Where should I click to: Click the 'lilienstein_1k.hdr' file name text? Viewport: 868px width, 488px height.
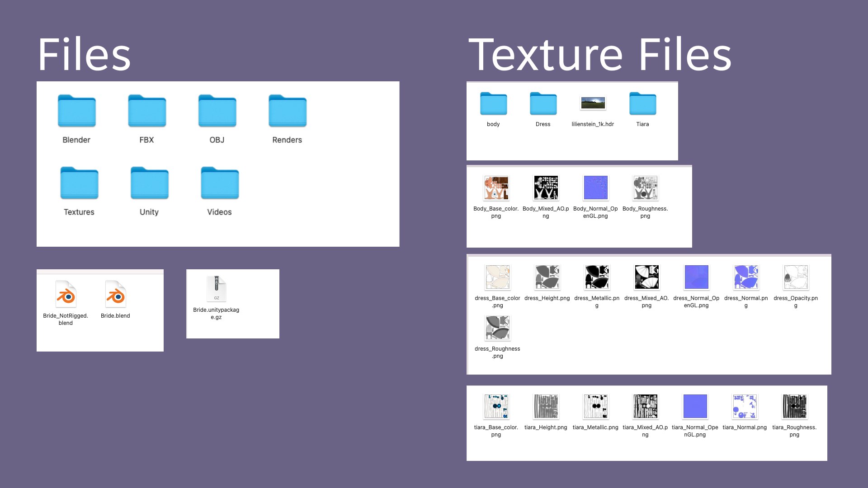[x=593, y=124]
